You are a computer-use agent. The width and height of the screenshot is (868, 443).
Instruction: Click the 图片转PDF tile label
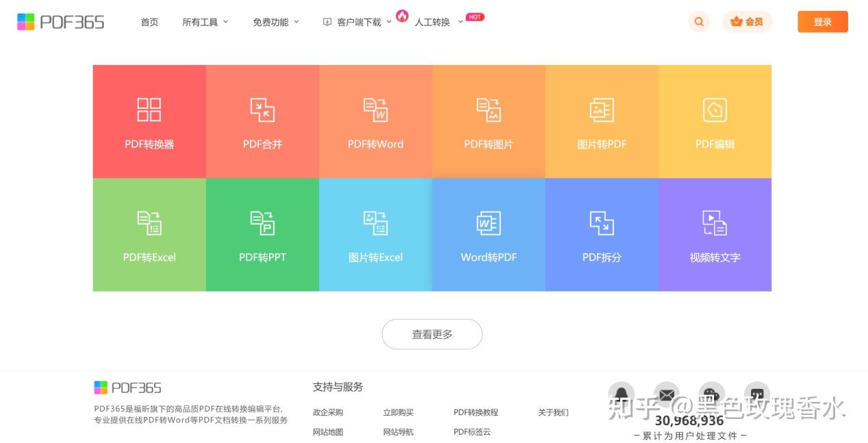pos(602,144)
